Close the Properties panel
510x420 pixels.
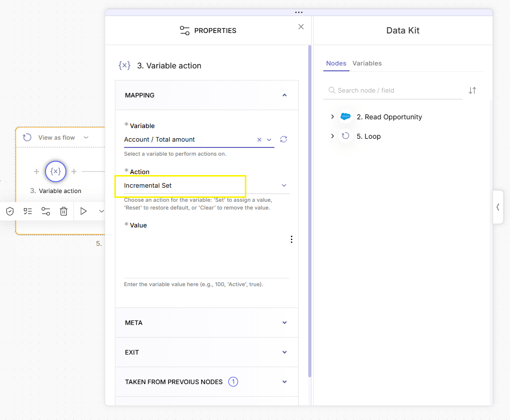pos(301,27)
